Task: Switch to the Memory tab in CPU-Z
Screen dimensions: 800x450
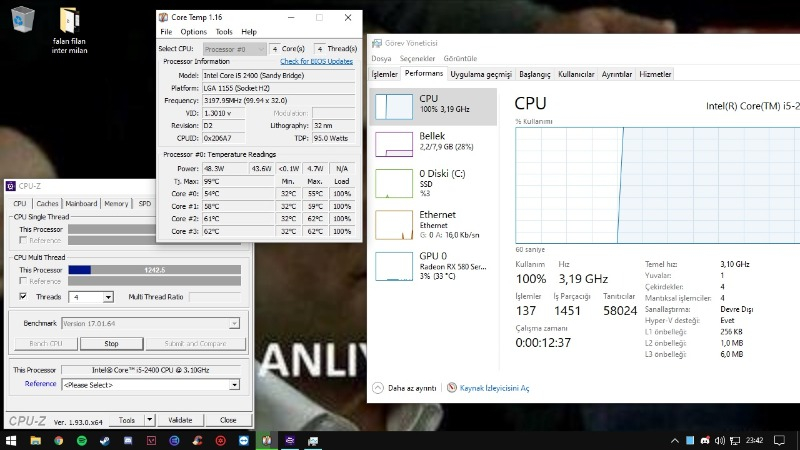Action: [116, 204]
